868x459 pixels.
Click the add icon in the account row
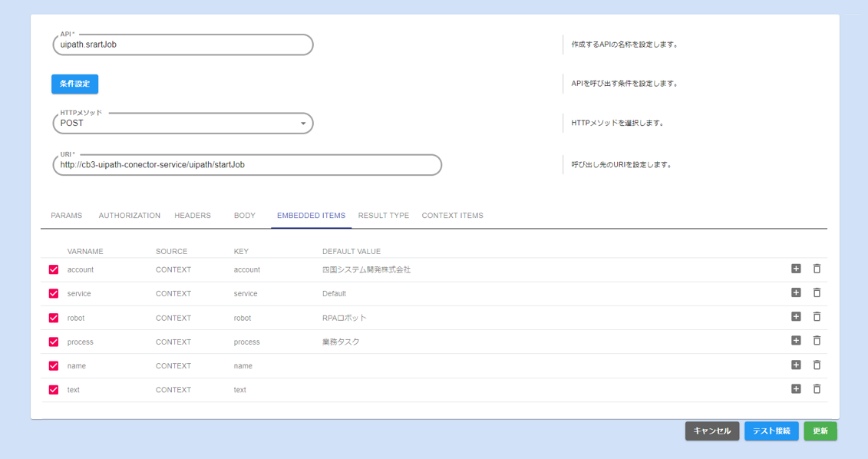click(796, 269)
